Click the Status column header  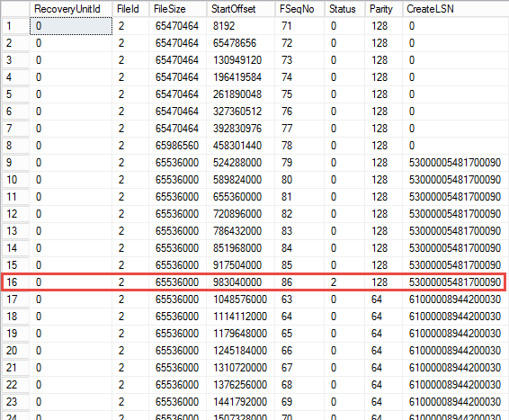pyautogui.click(x=344, y=9)
